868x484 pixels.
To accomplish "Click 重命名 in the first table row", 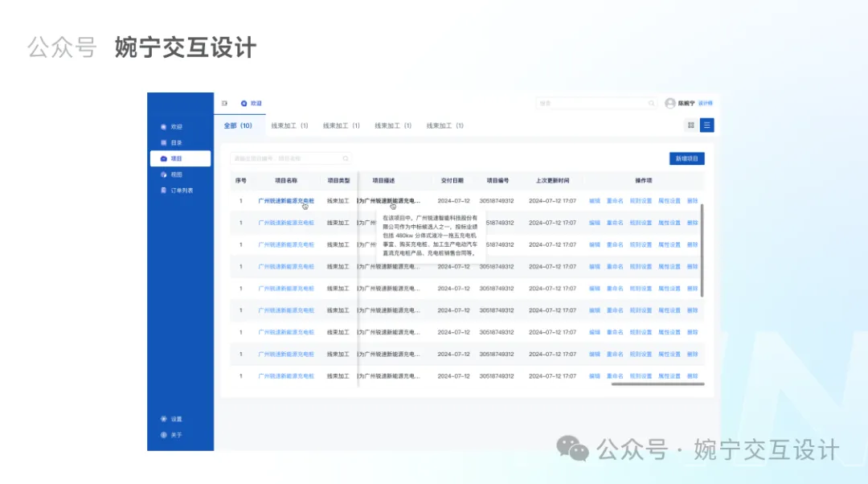I will point(615,201).
